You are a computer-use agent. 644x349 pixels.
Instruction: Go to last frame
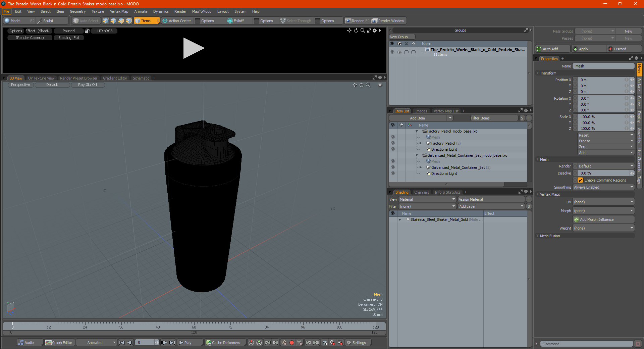point(172,343)
